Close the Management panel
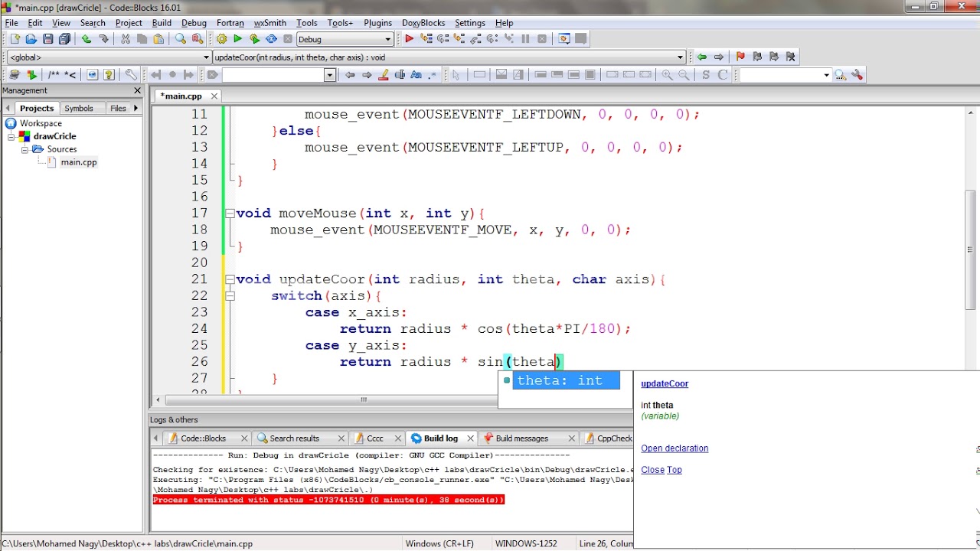The height and width of the screenshot is (551, 980). click(138, 90)
